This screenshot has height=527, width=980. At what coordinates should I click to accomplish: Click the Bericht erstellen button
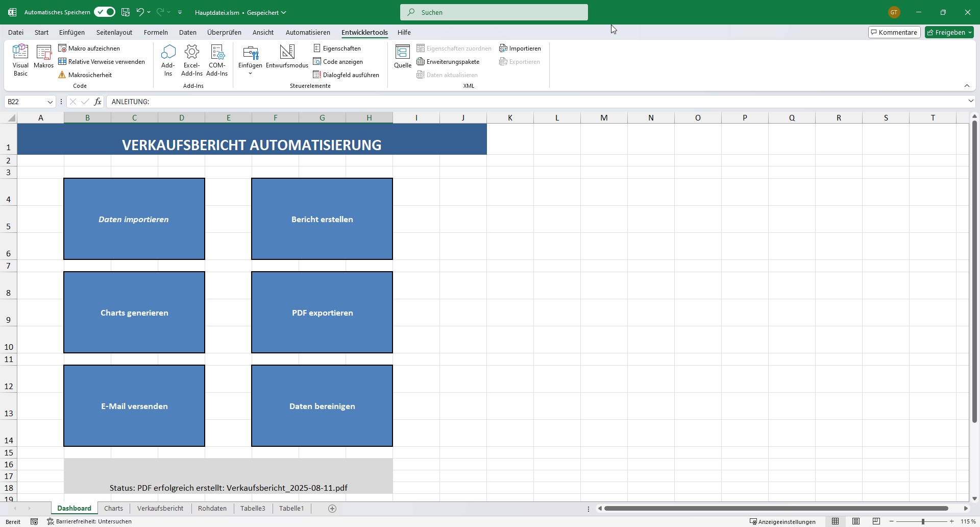pyautogui.click(x=322, y=219)
